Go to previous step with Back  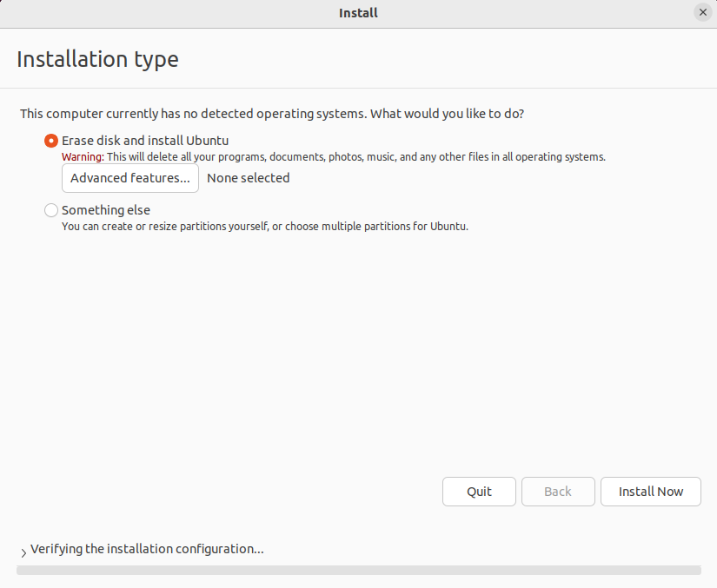558,492
